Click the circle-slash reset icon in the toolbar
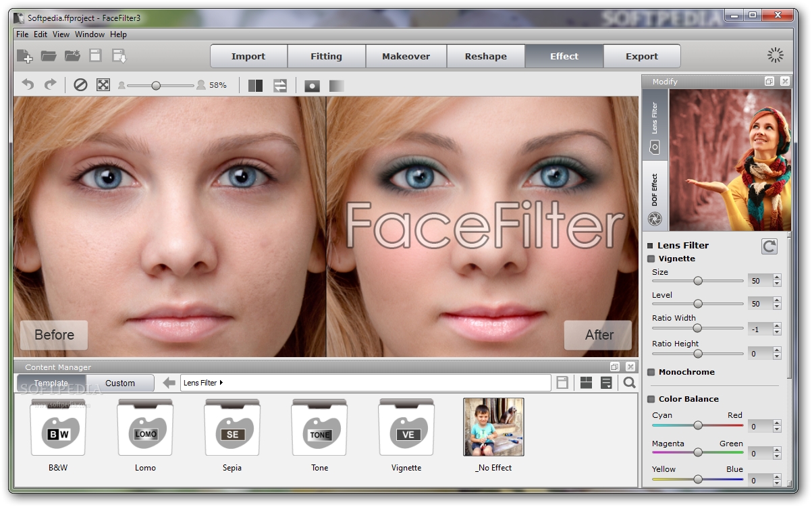Screen dimensions: 812x507 coord(80,85)
